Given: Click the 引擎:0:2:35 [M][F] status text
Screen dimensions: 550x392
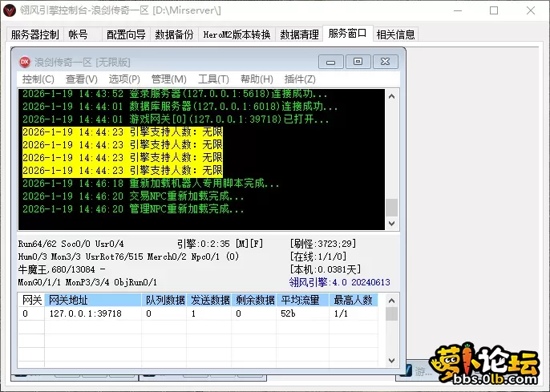Looking at the screenshot, I should coord(220,244).
